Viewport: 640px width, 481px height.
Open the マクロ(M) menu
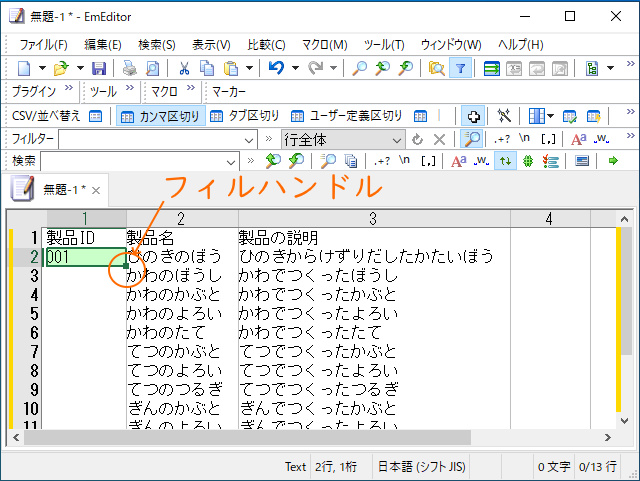324,45
